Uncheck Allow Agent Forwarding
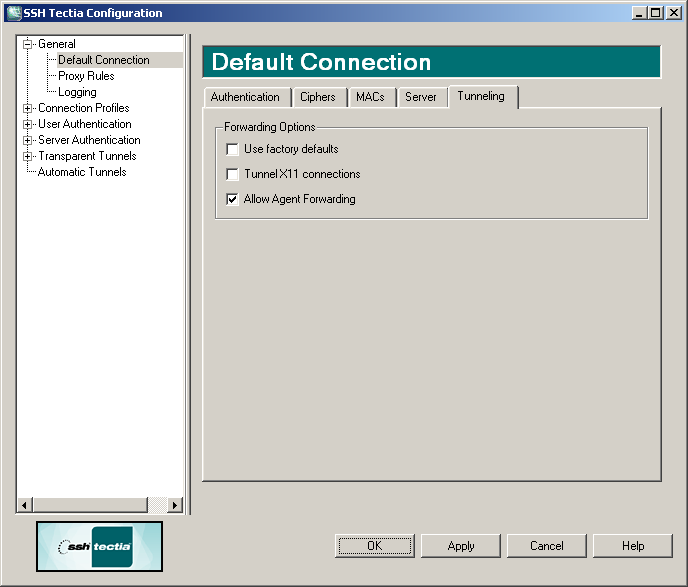This screenshot has height=587, width=688. [232, 199]
